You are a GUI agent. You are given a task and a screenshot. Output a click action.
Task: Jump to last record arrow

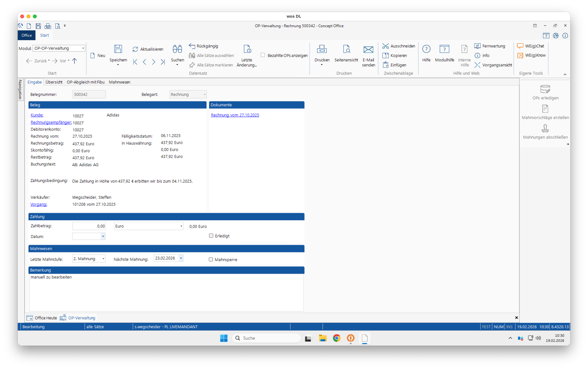(x=163, y=62)
